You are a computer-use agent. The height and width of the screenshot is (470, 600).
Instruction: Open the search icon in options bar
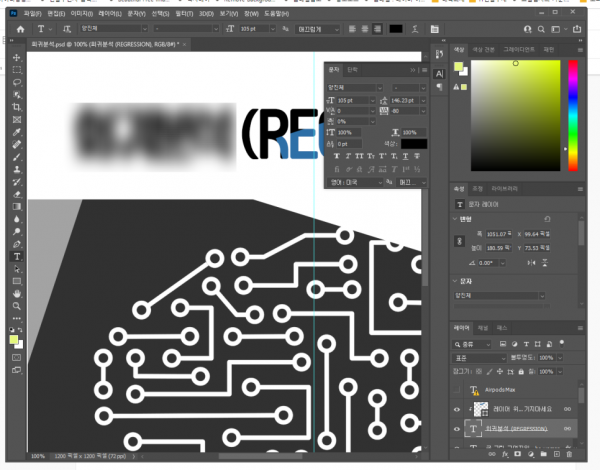(x=541, y=29)
